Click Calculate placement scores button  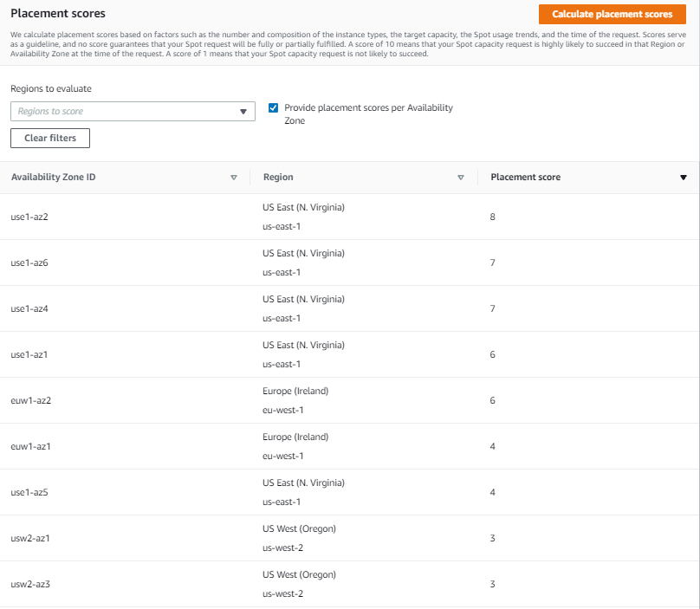(612, 14)
